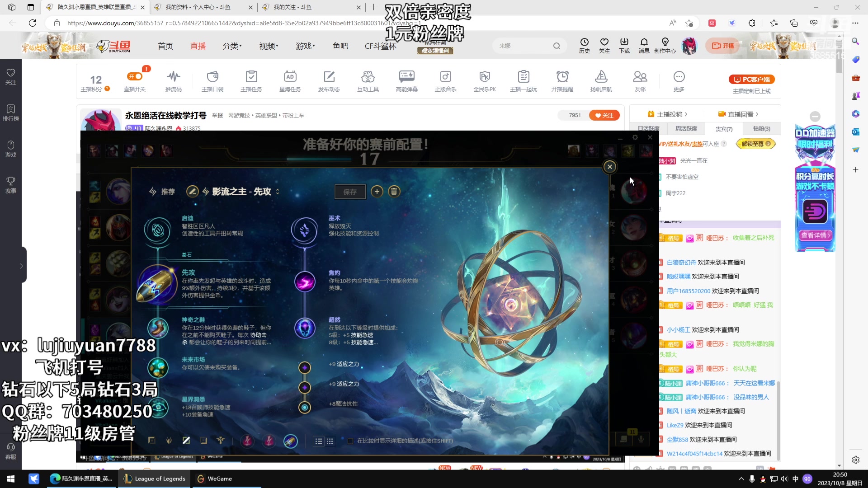868x488 pixels.
Task: Open 主播口袋 wallet icon
Action: pyautogui.click(x=212, y=81)
